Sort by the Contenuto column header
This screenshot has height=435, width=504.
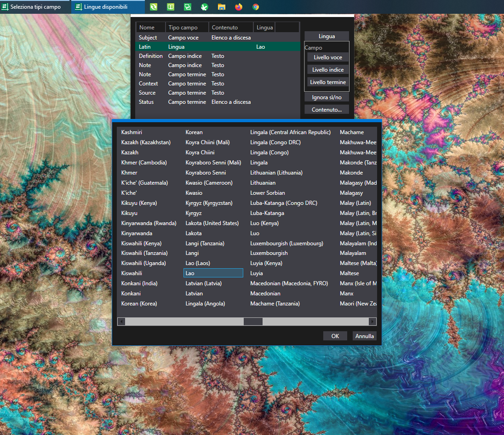(x=231, y=27)
